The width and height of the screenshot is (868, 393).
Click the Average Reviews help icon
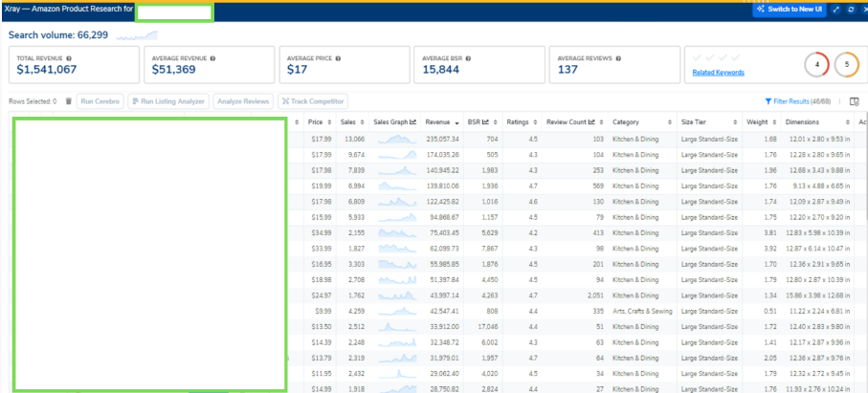click(618, 58)
